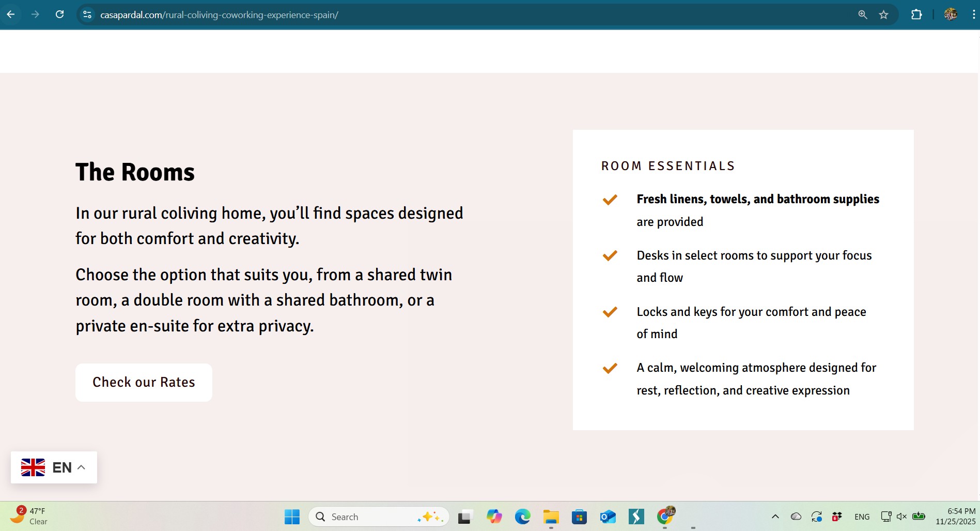The width and height of the screenshot is (980, 531).
Task: Show hidden system tray icons
Action: point(775,517)
